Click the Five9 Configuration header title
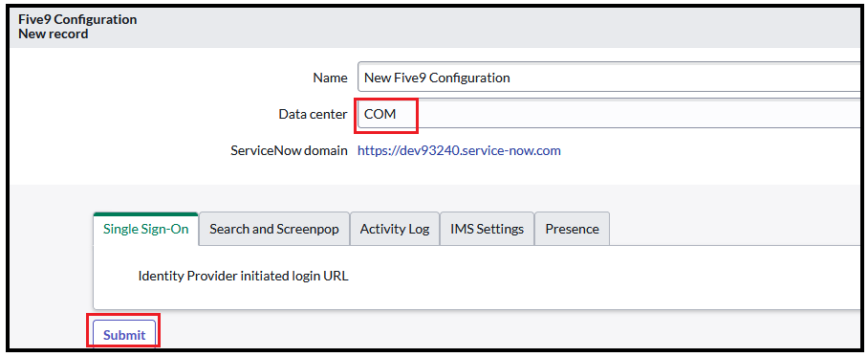This screenshot has height=357, width=868. pyautogui.click(x=77, y=19)
